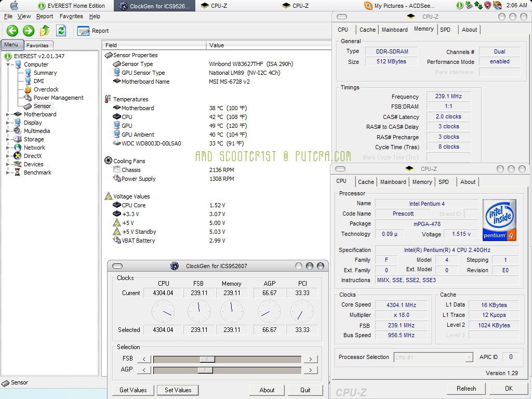
Task: Switch to the Favorites tab in sidebar
Action: pyautogui.click(x=37, y=45)
